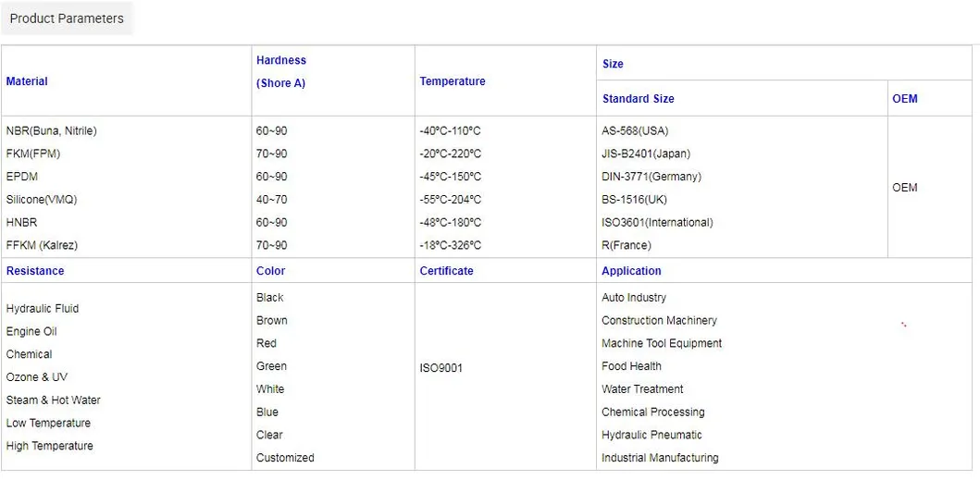This screenshot has width=980, height=480.
Task: Select the Temperature column header
Action: [x=453, y=81]
